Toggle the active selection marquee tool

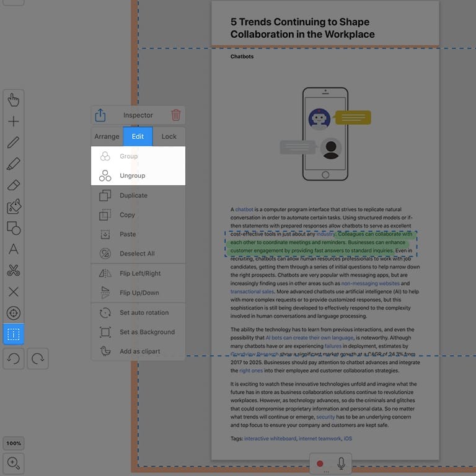(x=14, y=334)
